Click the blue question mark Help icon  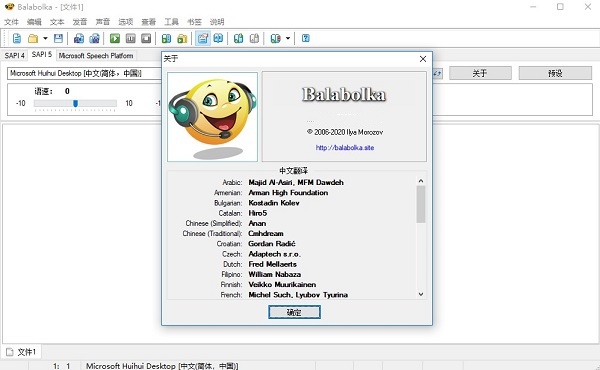[305, 38]
